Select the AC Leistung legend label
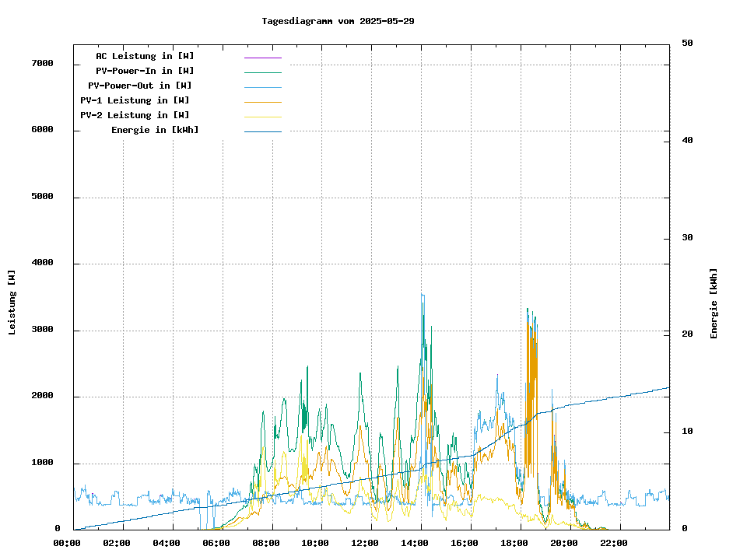This screenshot has height=560, width=747. click(145, 56)
